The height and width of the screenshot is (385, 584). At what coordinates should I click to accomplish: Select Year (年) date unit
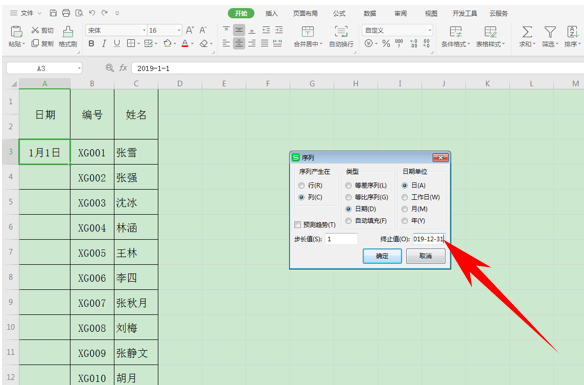tap(404, 221)
